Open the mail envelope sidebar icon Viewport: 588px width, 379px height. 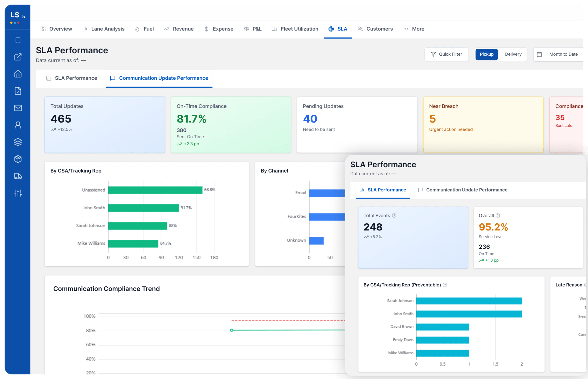coord(18,108)
